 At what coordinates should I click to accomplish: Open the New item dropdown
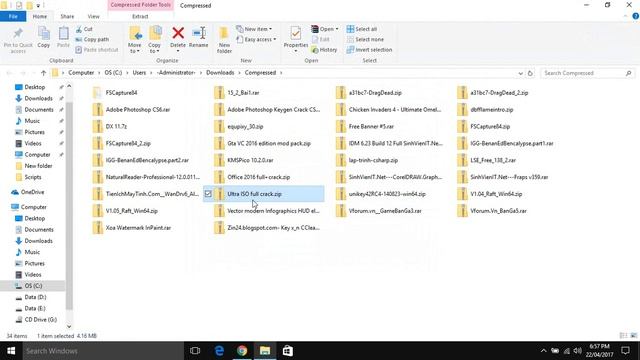coord(254,29)
